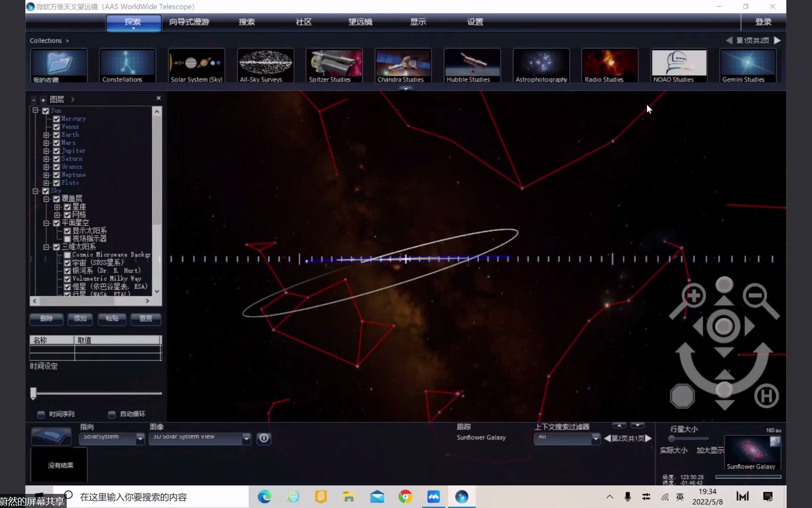Open Google Chrome from the taskbar
812x508 pixels.
click(x=406, y=497)
